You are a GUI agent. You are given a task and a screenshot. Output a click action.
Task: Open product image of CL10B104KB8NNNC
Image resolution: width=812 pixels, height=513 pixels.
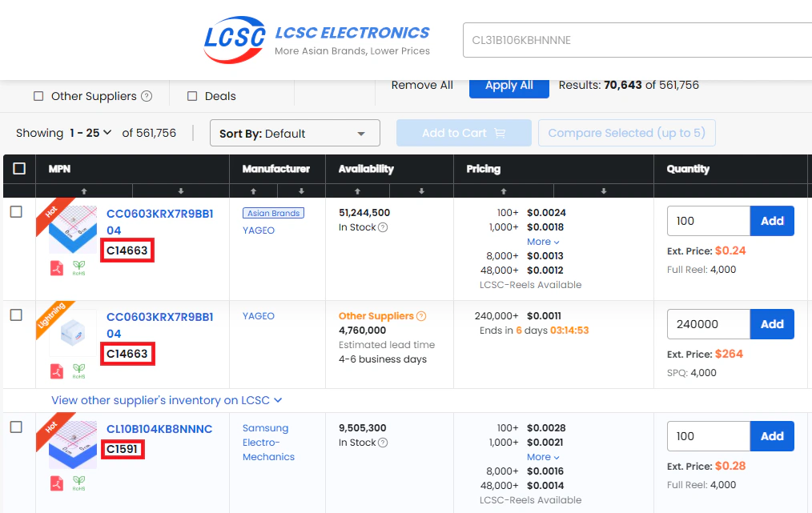click(x=73, y=445)
